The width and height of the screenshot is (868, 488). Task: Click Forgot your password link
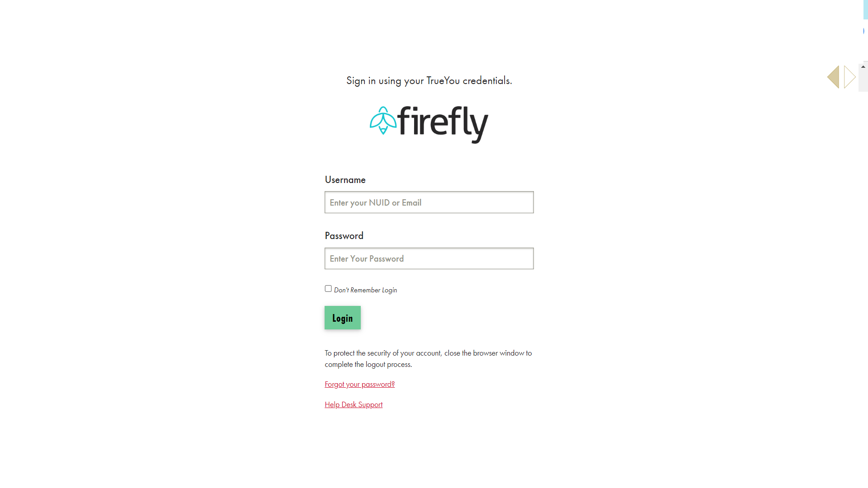tap(359, 384)
